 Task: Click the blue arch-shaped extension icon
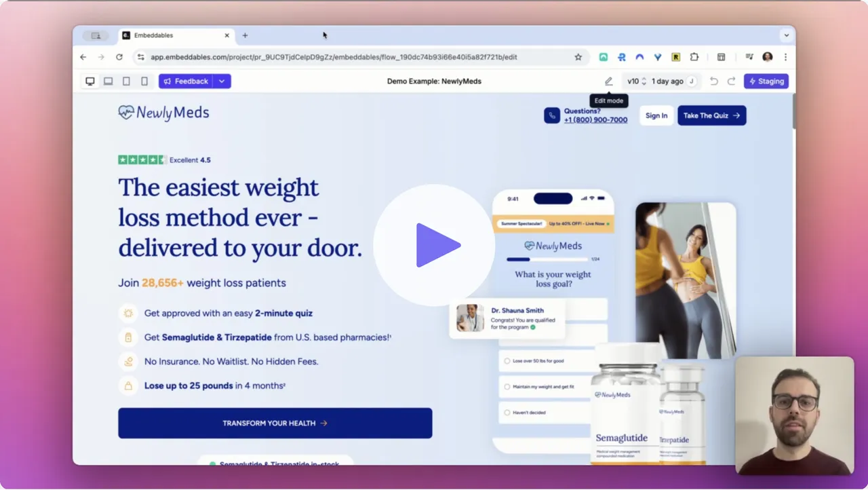tap(639, 57)
